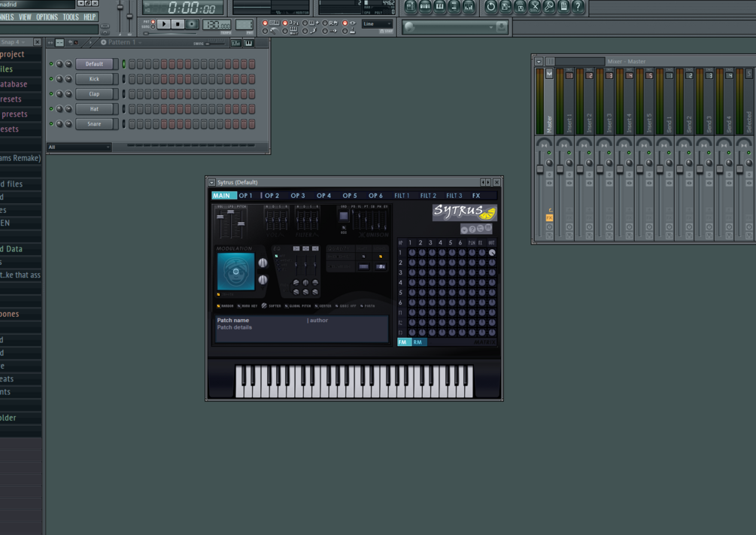Image resolution: width=756 pixels, height=535 pixels.
Task: Toggle the Random option in Sytrus
Action: pos(225,305)
